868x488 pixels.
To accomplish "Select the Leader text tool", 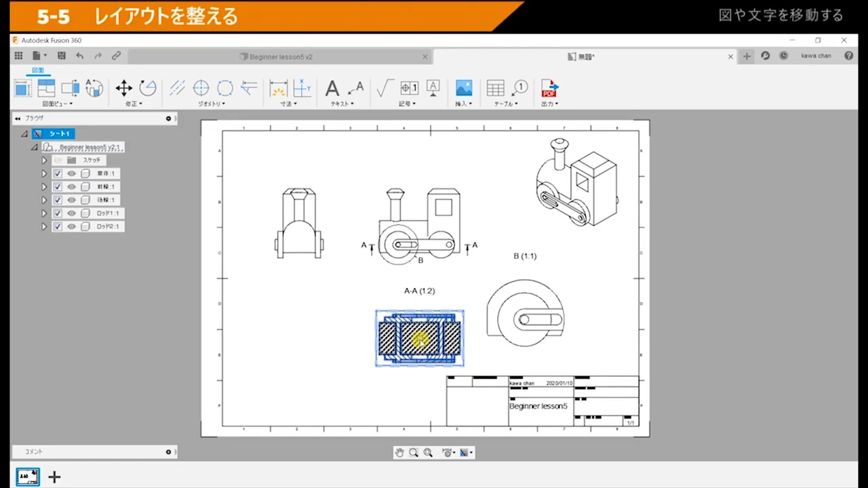I will pos(355,88).
